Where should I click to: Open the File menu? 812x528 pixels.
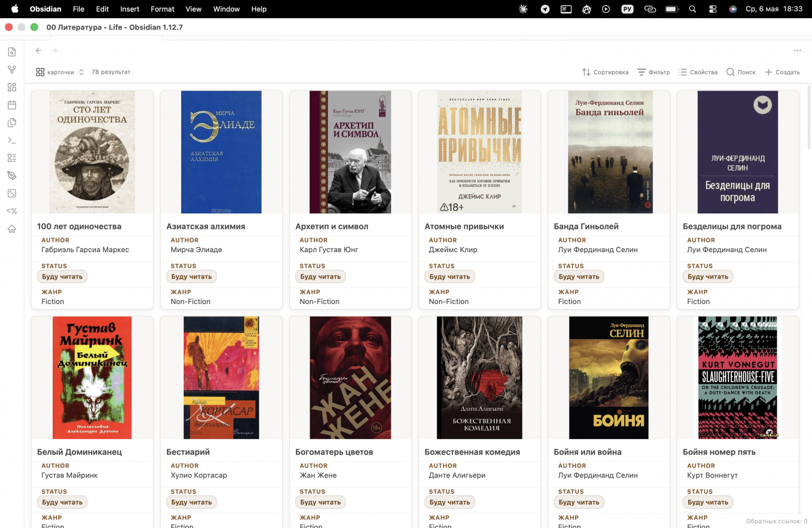click(79, 9)
